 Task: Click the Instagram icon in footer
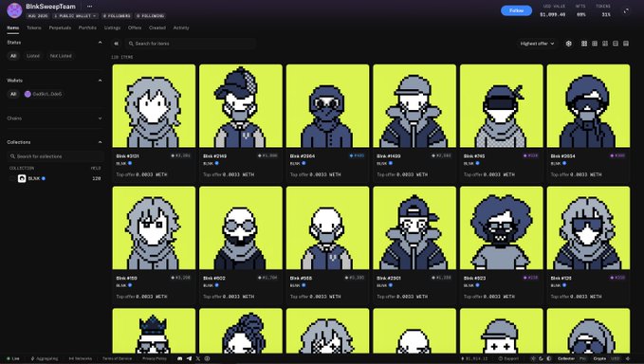click(207, 358)
